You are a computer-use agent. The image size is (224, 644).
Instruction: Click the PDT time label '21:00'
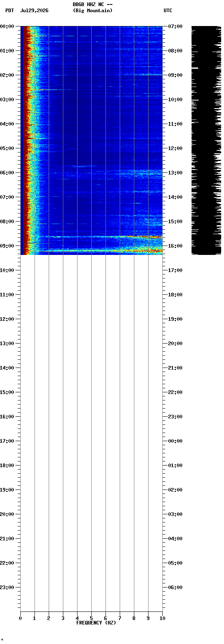(7, 539)
